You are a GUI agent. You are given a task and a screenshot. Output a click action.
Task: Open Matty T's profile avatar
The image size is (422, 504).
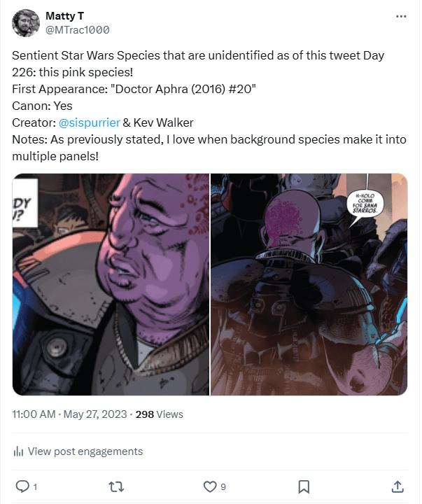point(26,23)
